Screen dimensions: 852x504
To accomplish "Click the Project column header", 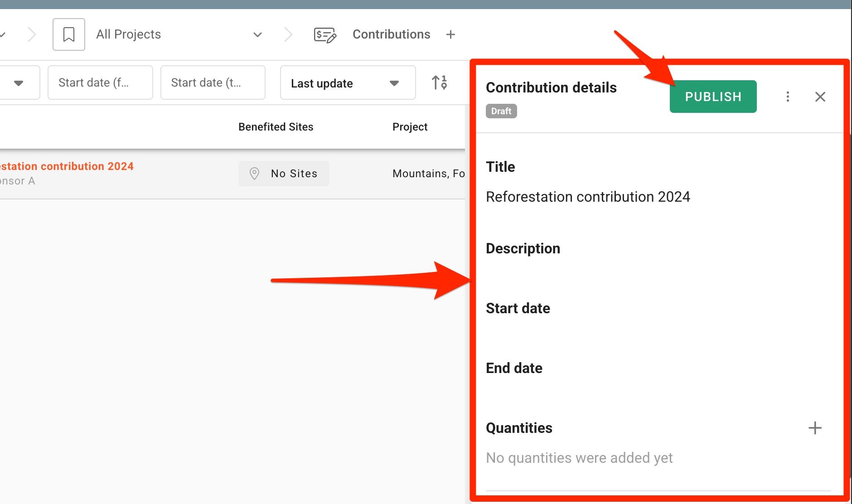I will point(410,127).
